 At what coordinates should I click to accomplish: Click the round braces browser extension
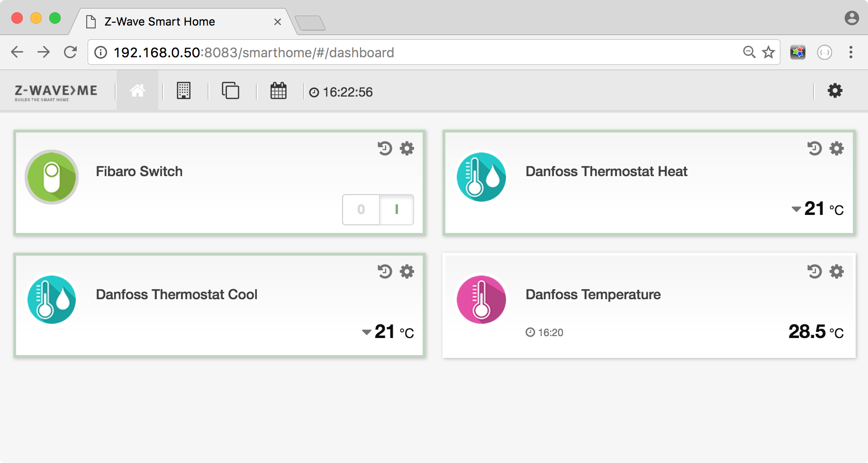point(824,52)
